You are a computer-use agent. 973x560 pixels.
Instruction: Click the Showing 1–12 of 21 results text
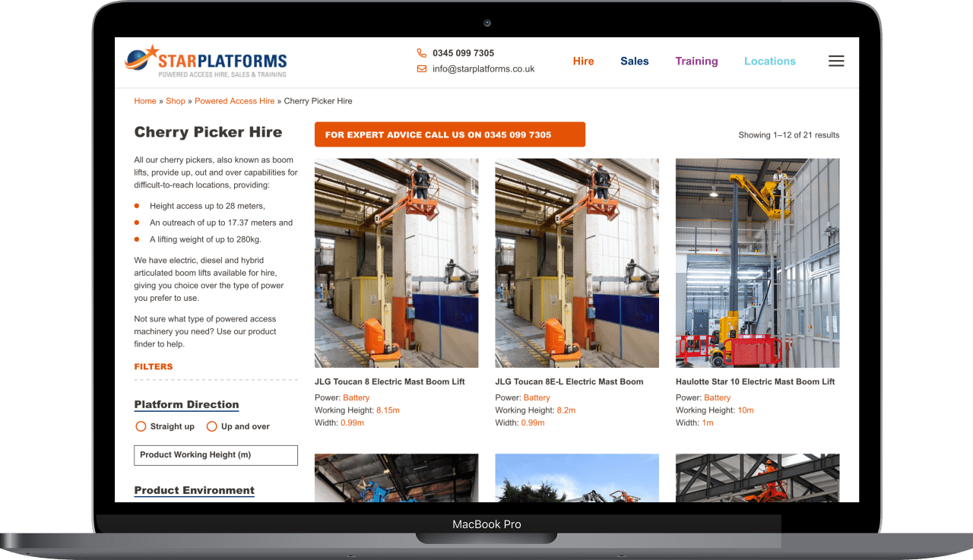pyautogui.click(x=789, y=135)
